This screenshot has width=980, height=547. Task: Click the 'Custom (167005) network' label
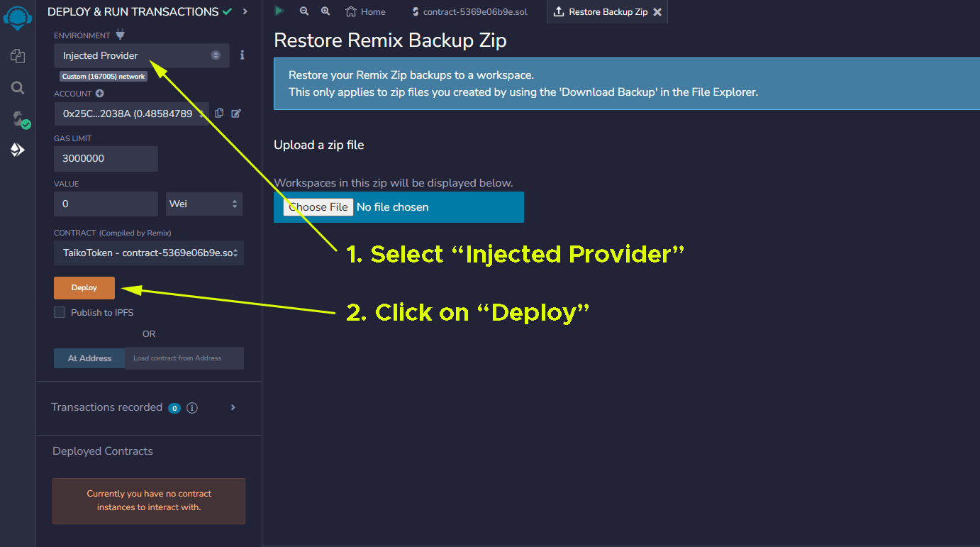point(104,77)
